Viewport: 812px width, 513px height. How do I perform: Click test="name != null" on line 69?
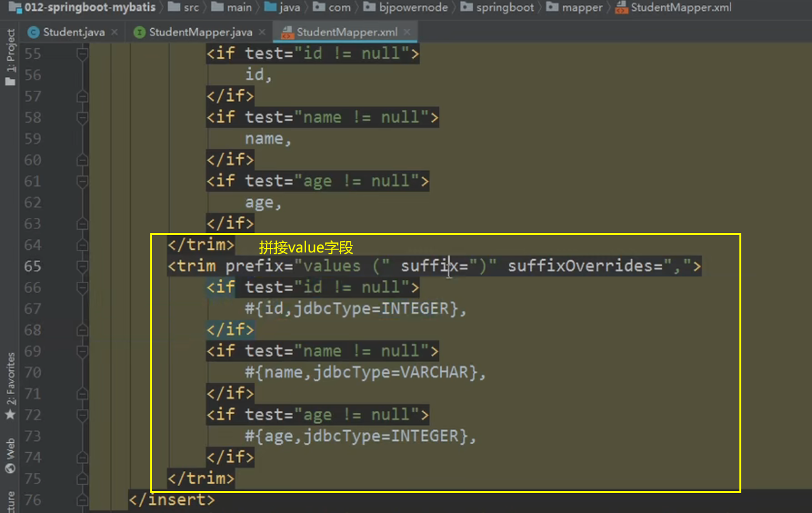point(337,351)
